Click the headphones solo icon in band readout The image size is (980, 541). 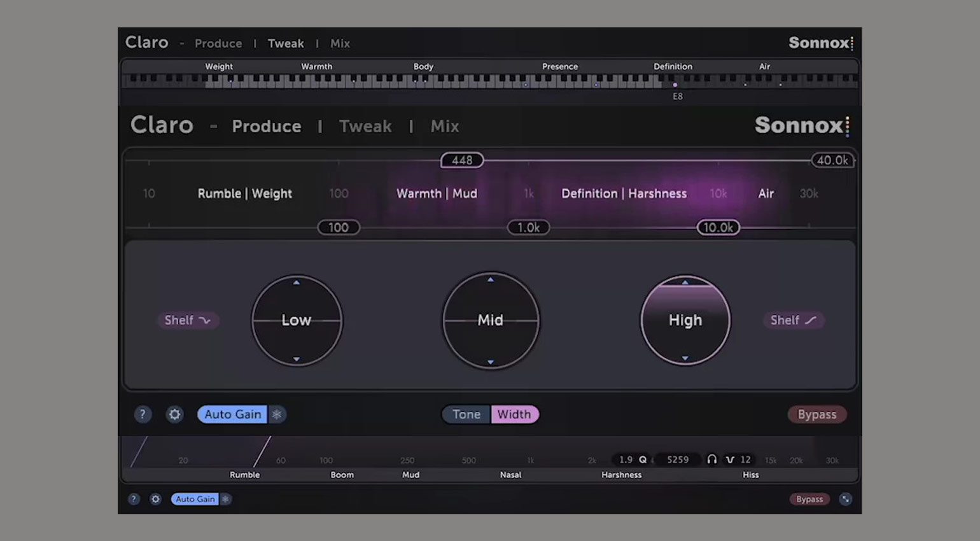click(712, 460)
